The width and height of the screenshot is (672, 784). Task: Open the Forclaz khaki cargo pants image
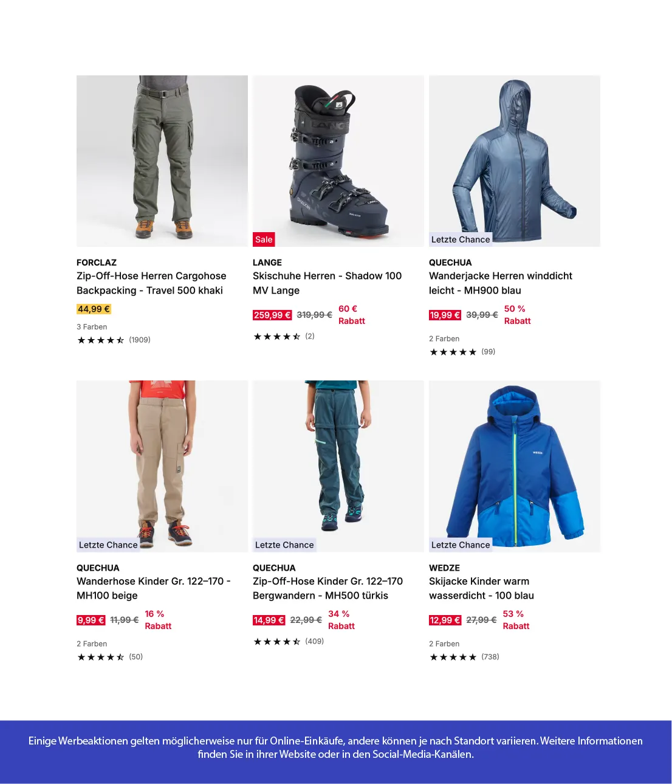point(162,161)
